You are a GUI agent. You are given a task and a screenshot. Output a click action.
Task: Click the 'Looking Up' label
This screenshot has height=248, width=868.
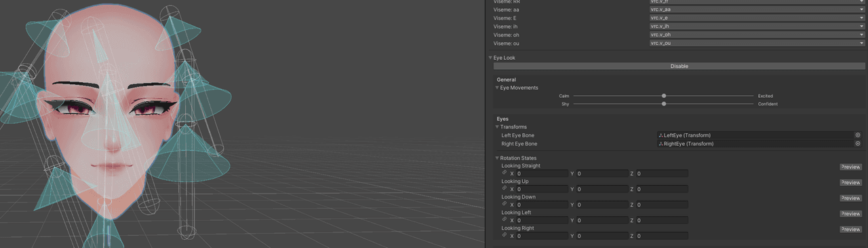[515, 181]
